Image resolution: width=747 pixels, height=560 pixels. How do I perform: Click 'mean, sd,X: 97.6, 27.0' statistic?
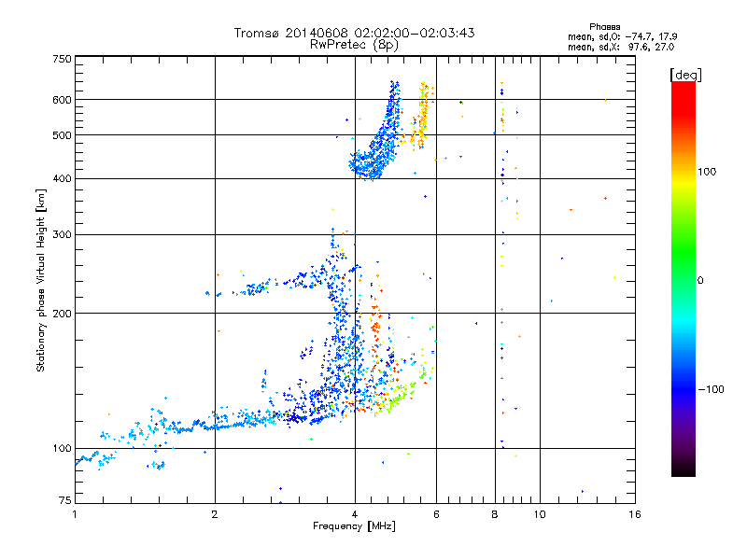pyautogui.click(x=621, y=47)
